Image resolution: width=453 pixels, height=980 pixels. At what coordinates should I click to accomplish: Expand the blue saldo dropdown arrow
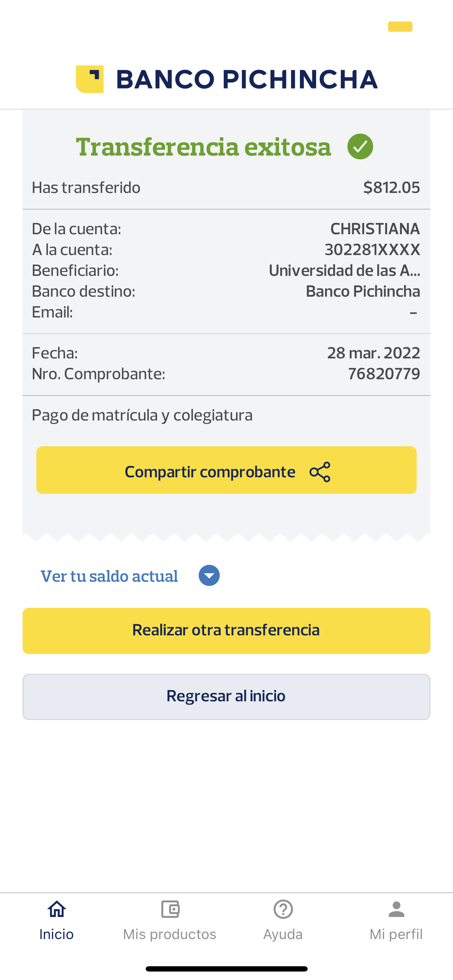(209, 575)
